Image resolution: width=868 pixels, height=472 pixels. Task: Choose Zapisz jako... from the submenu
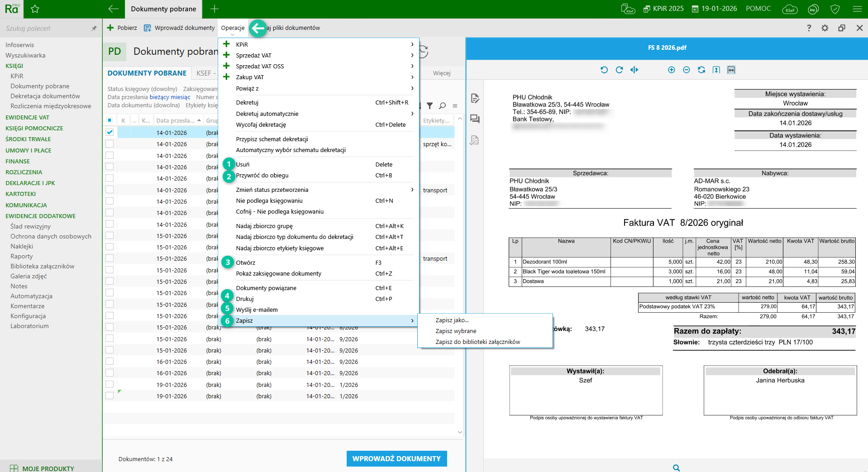tap(452, 320)
